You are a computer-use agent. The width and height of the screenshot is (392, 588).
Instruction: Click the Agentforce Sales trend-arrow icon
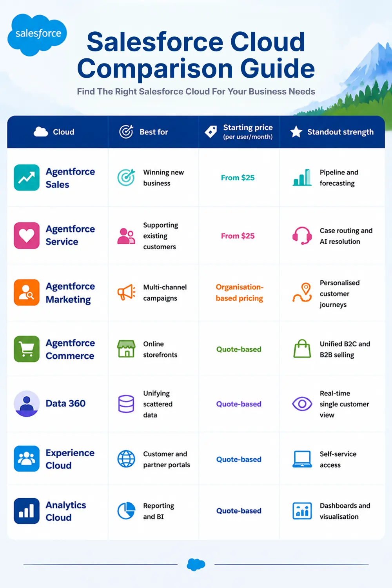(27, 178)
